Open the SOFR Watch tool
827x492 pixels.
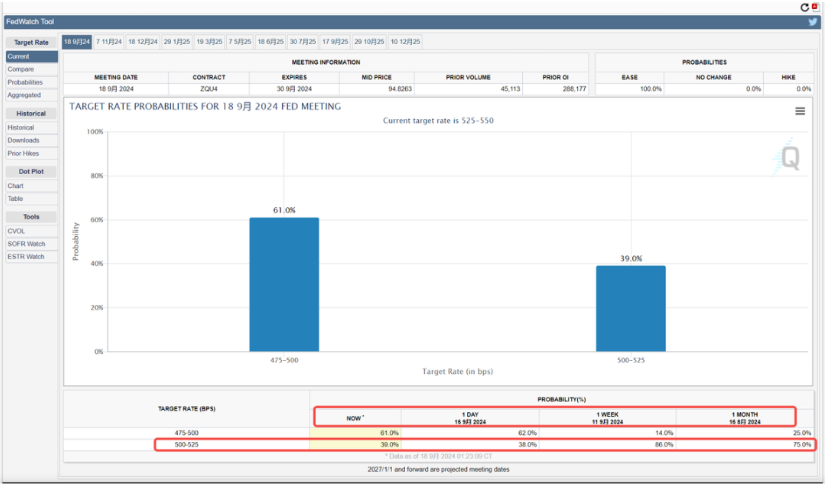(x=32, y=244)
